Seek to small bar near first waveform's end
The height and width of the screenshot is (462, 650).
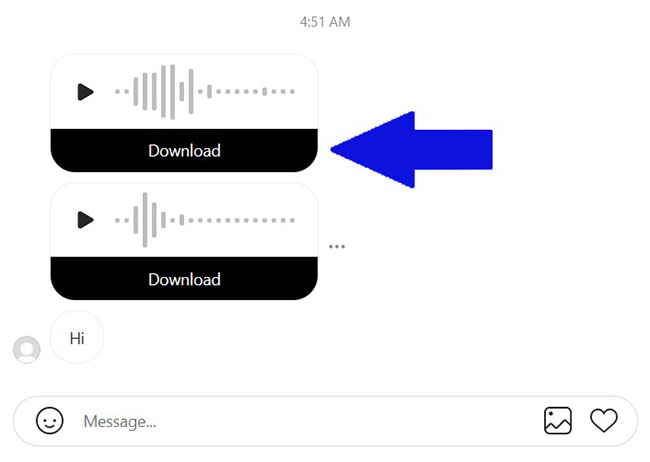(264, 92)
